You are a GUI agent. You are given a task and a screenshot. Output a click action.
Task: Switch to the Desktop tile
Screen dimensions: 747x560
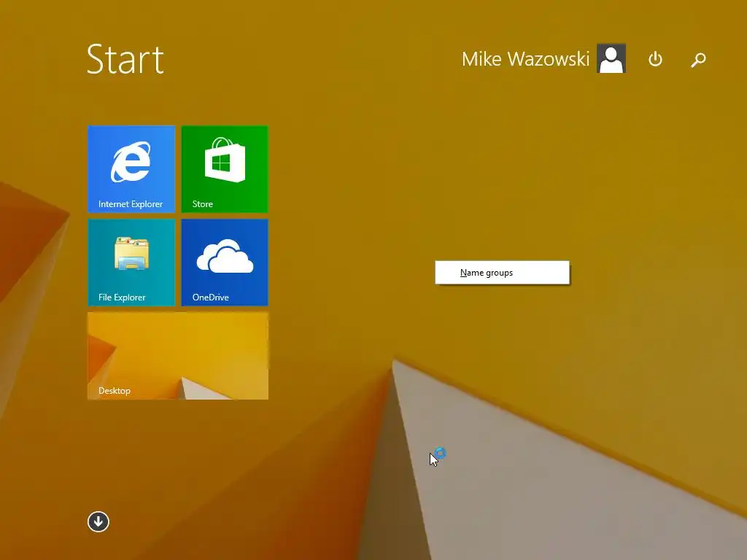[x=178, y=356]
